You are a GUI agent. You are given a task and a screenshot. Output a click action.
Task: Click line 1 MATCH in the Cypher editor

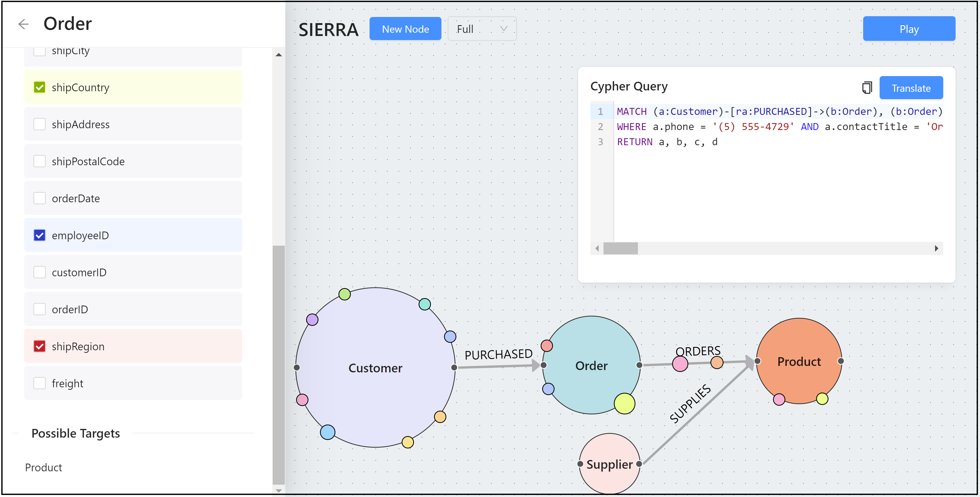[x=632, y=112]
